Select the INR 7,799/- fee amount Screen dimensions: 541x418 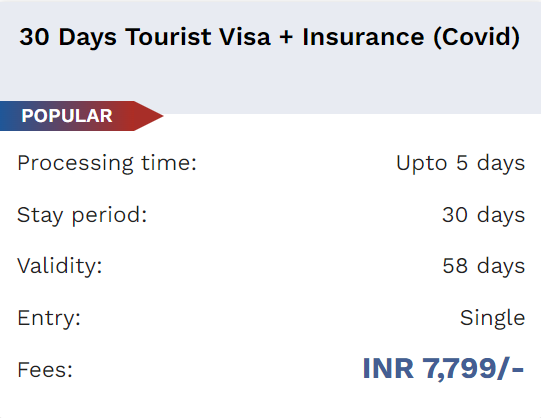[x=443, y=369]
